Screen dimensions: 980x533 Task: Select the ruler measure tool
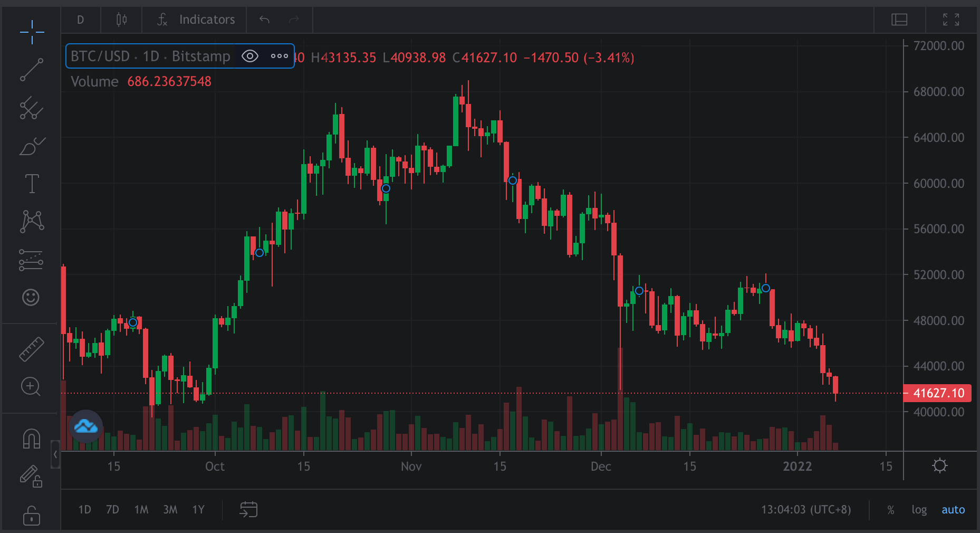pyautogui.click(x=32, y=349)
